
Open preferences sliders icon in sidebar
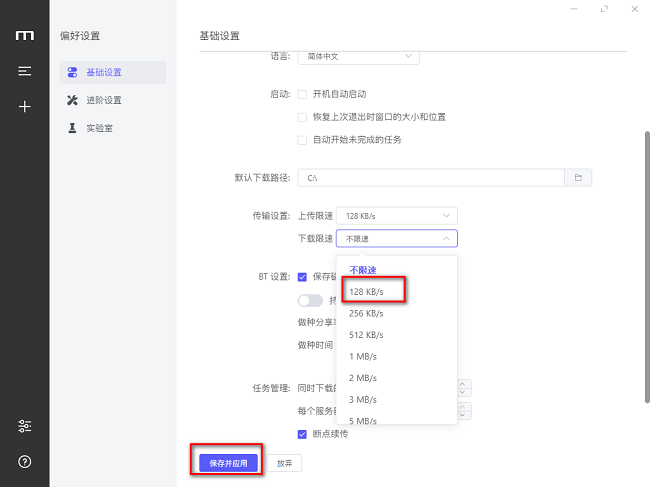[24, 426]
